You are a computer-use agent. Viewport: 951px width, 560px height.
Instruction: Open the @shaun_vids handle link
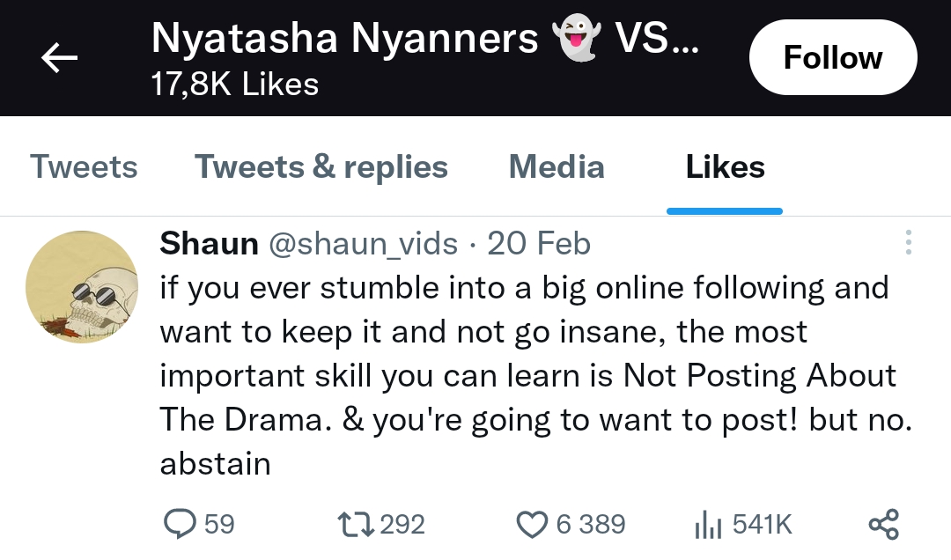(362, 243)
